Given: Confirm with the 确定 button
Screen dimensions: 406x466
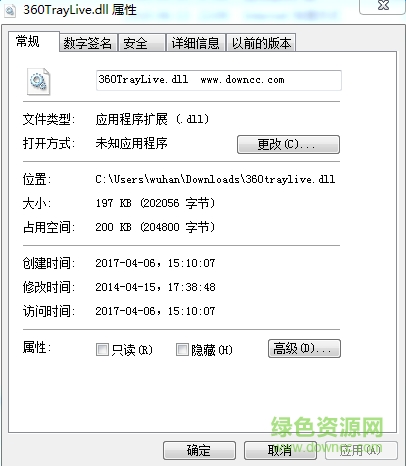Looking at the screenshot, I should 199,450.
